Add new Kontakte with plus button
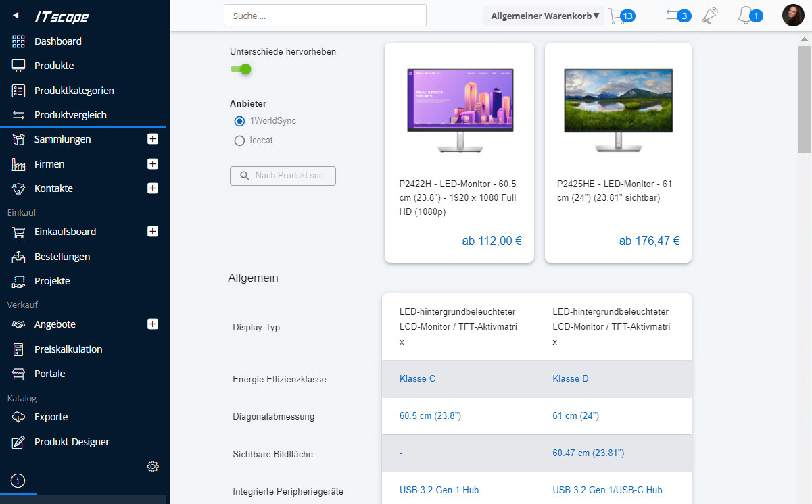 153,188
